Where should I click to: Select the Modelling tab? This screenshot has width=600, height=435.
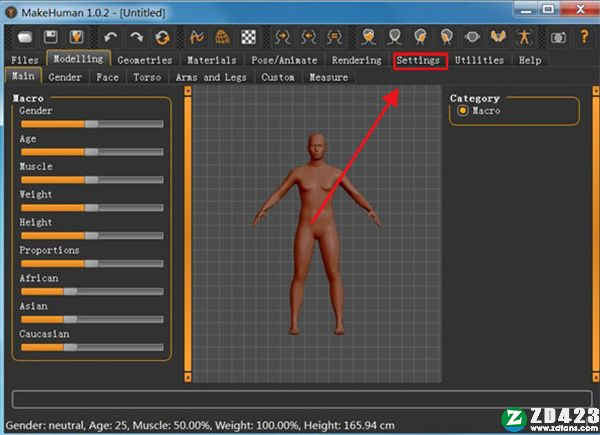click(x=78, y=59)
